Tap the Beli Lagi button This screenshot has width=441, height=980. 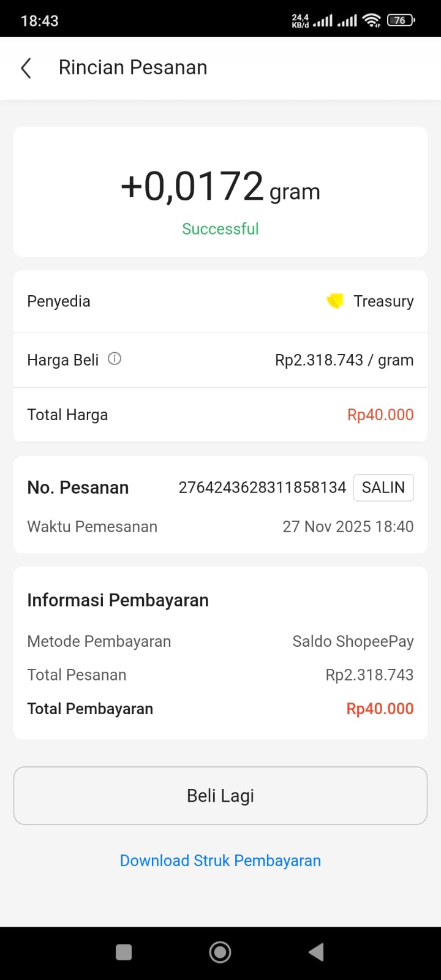pyautogui.click(x=221, y=796)
